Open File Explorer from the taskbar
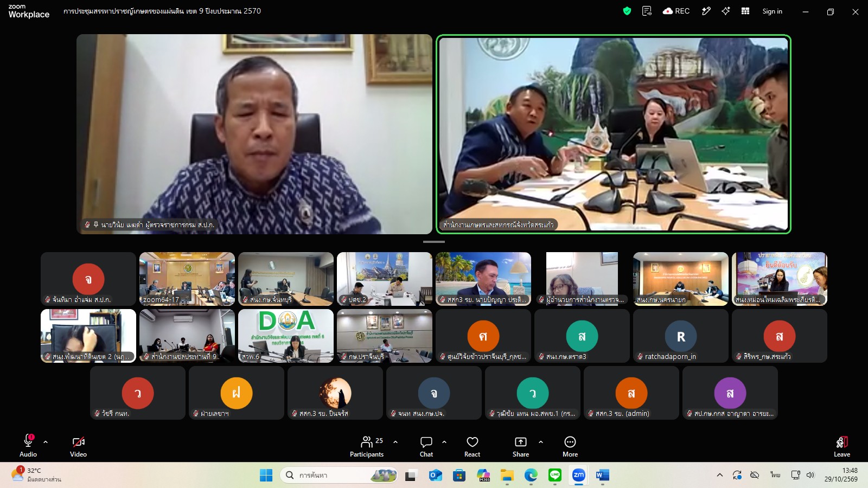Screen dimensions: 868x488 (507, 476)
